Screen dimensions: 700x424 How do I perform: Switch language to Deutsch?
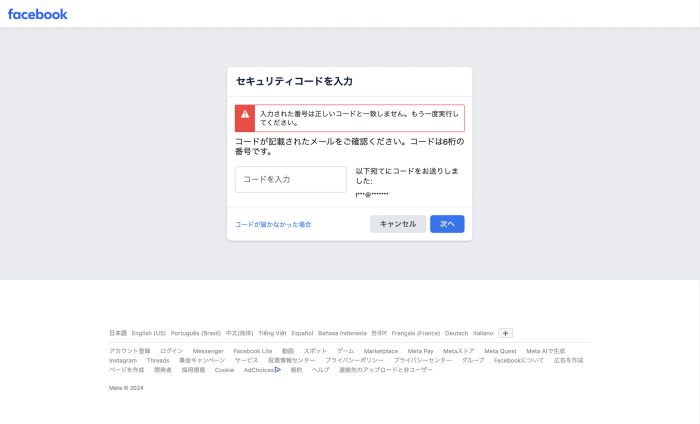coord(456,333)
